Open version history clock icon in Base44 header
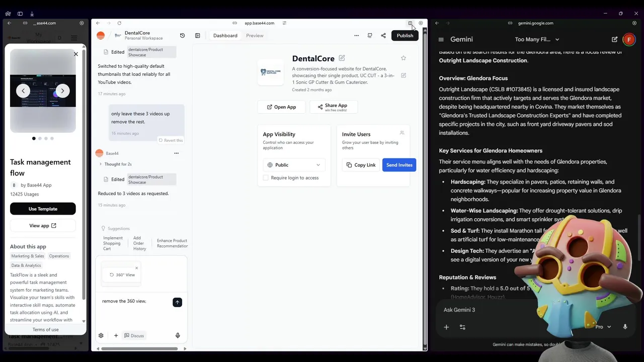This screenshot has height=362, width=644. tap(182, 36)
